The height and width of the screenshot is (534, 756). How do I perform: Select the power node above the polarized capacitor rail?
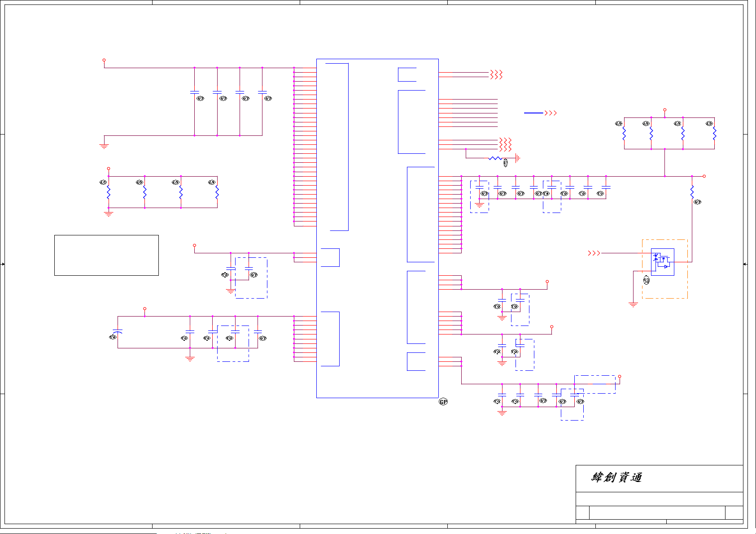click(x=144, y=308)
